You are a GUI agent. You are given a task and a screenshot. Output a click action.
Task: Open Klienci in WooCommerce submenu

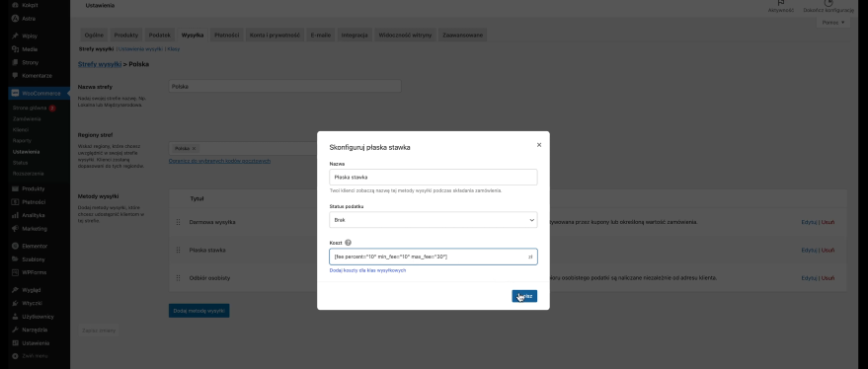click(21, 129)
